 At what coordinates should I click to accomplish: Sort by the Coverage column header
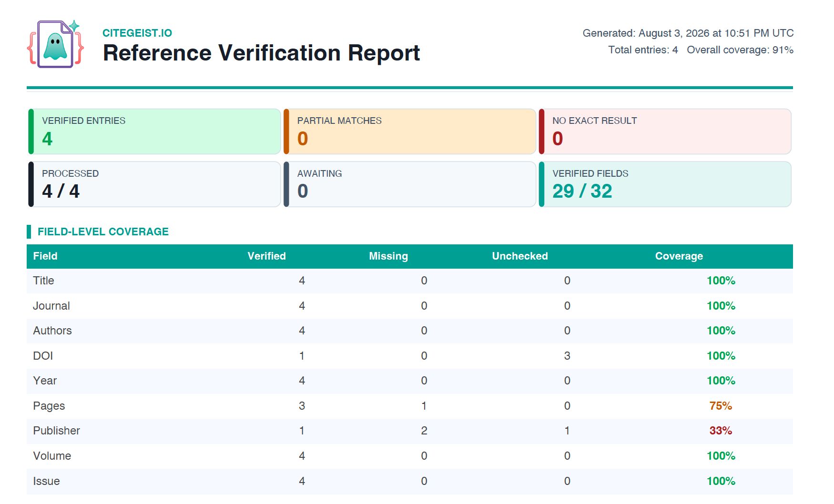(679, 256)
